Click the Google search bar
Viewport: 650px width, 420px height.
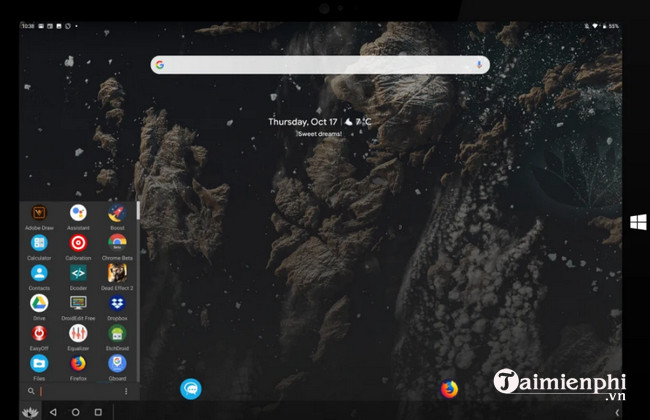pos(320,65)
